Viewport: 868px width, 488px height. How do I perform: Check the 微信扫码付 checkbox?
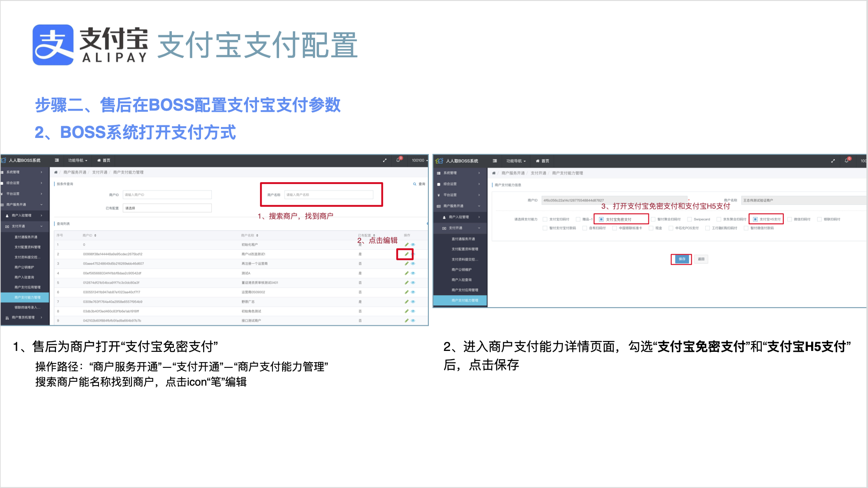coord(790,219)
